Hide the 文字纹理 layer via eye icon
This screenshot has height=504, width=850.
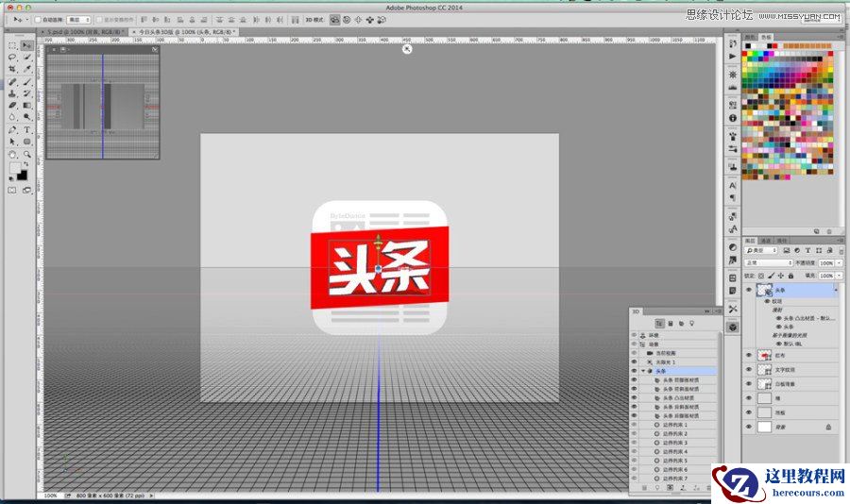pyautogui.click(x=749, y=370)
